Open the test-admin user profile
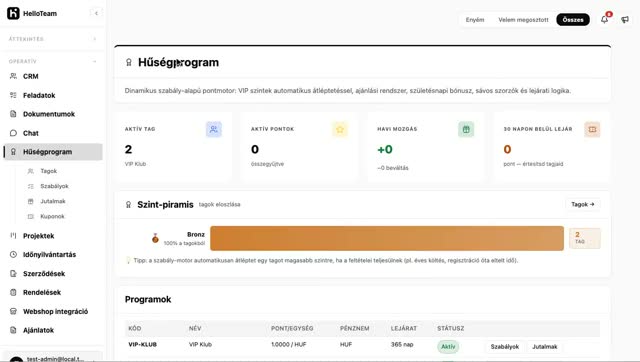Image resolution: width=640 pixels, height=362 pixels. pos(52,357)
